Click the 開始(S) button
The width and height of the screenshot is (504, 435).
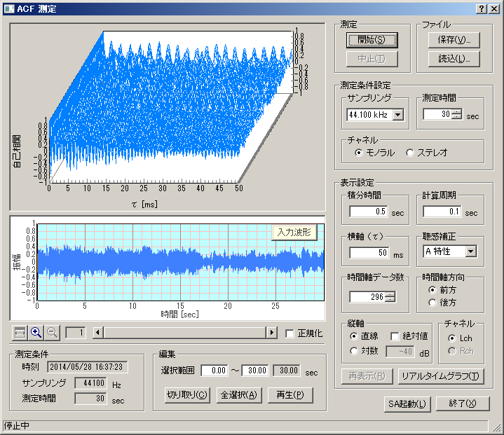point(372,40)
